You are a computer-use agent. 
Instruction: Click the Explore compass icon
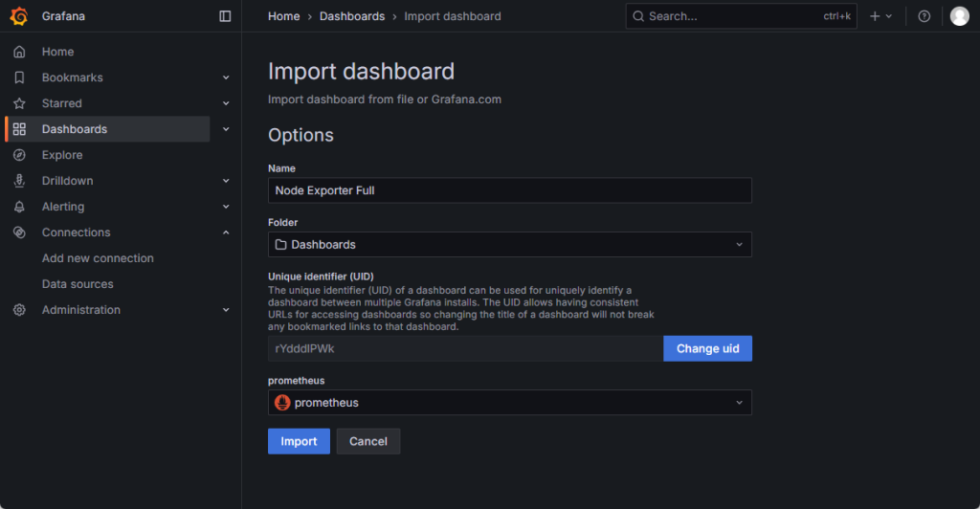tap(19, 155)
